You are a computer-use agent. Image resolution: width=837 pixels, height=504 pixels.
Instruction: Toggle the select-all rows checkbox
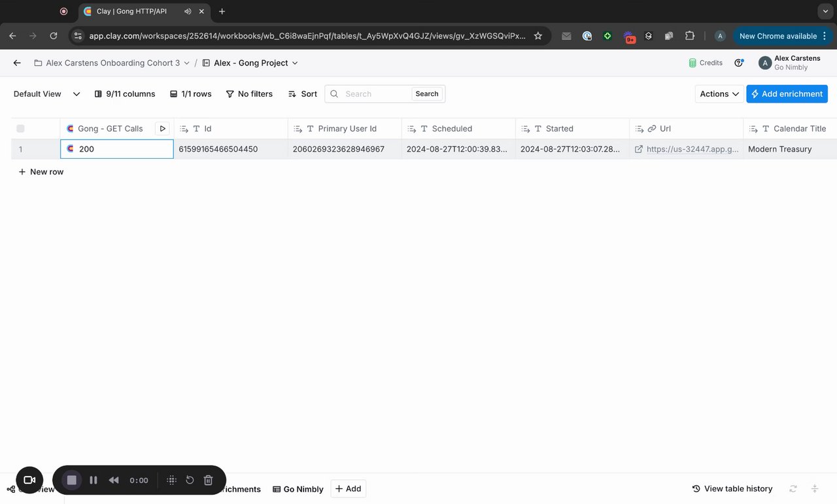pos(20,129)
